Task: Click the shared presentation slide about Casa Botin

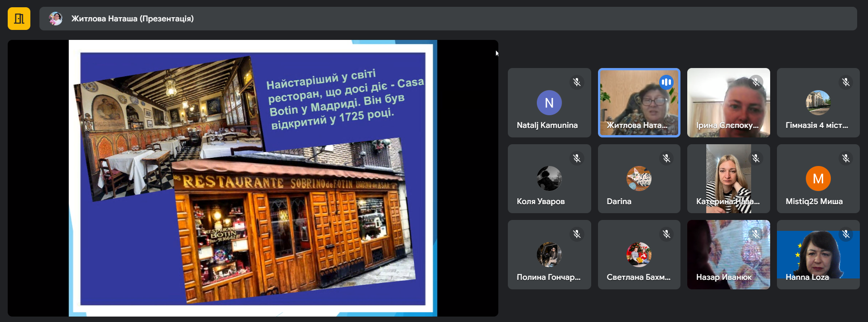Action: coord(253,178)
